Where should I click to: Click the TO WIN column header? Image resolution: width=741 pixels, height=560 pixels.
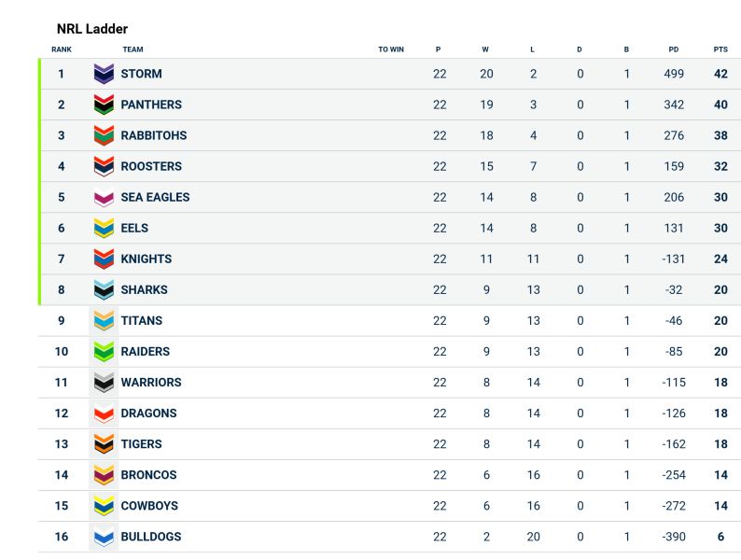coord(391,49)
